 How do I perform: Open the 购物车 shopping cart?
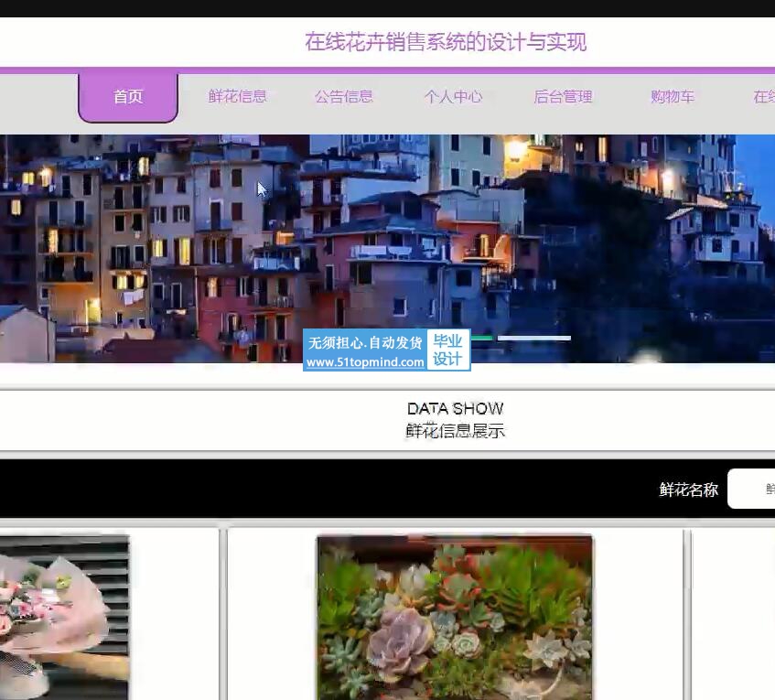pyautogui.click(x=673, y=96)
